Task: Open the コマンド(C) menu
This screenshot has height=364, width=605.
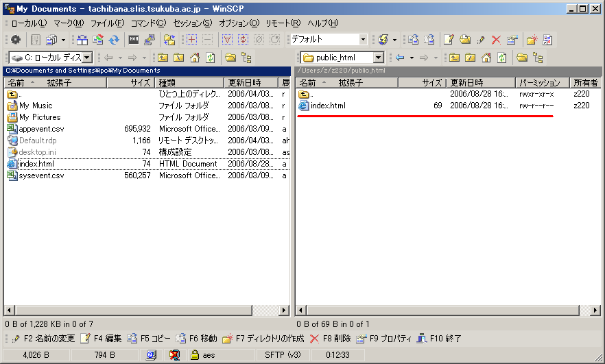Action: coord(149,23)
